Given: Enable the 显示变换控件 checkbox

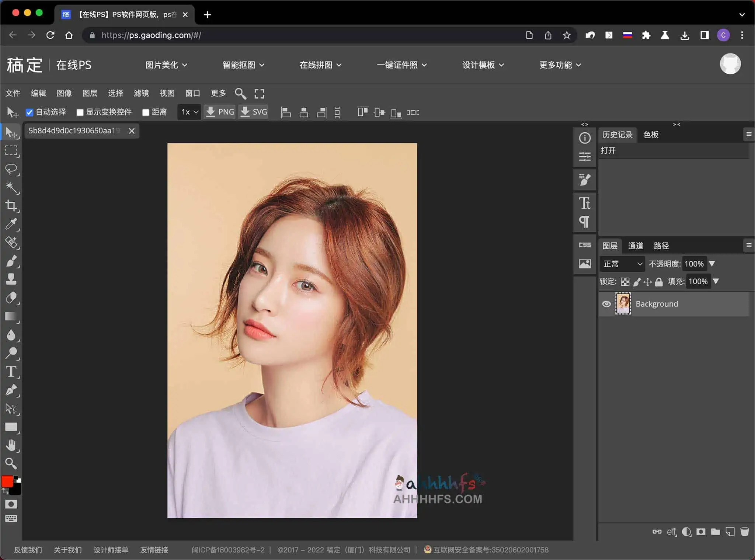Looking at the screenshot, I should coord(80,112).
